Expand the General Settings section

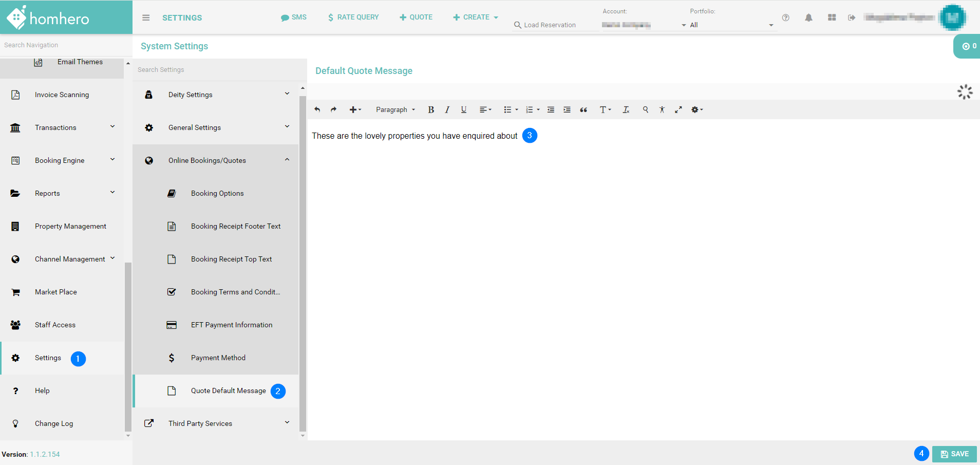pyautogui.click(x=216, y=127)
